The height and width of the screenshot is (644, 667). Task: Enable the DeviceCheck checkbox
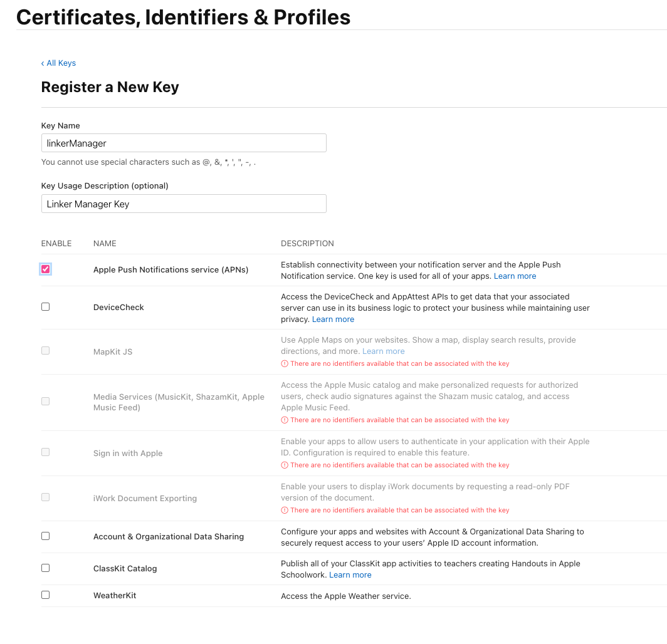[45, 307]
